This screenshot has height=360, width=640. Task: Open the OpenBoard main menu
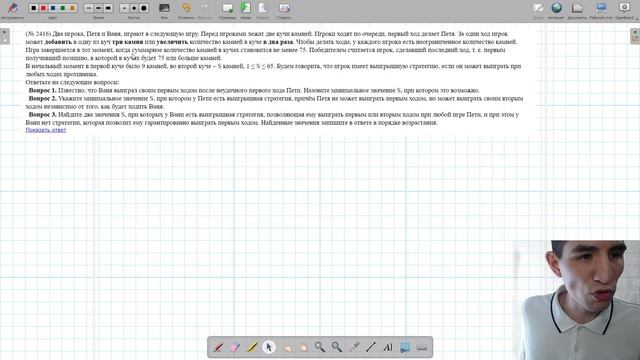point(624,8)
